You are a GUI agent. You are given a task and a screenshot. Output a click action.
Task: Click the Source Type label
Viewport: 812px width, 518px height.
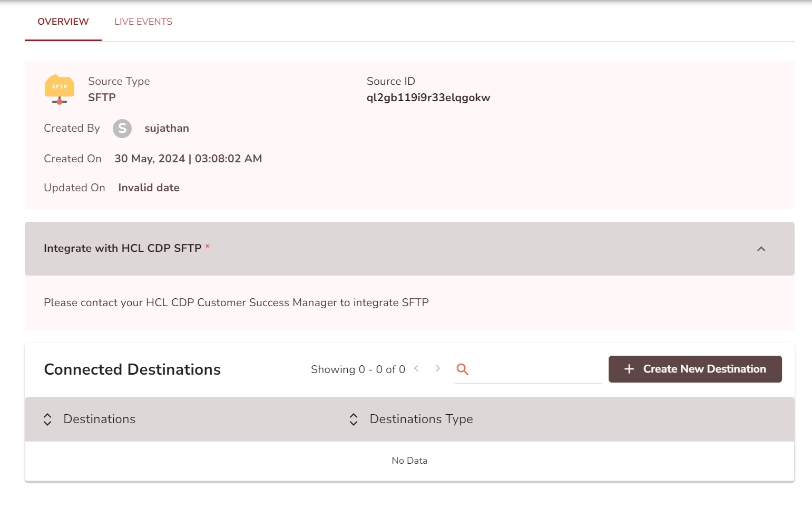coord(119,81)
